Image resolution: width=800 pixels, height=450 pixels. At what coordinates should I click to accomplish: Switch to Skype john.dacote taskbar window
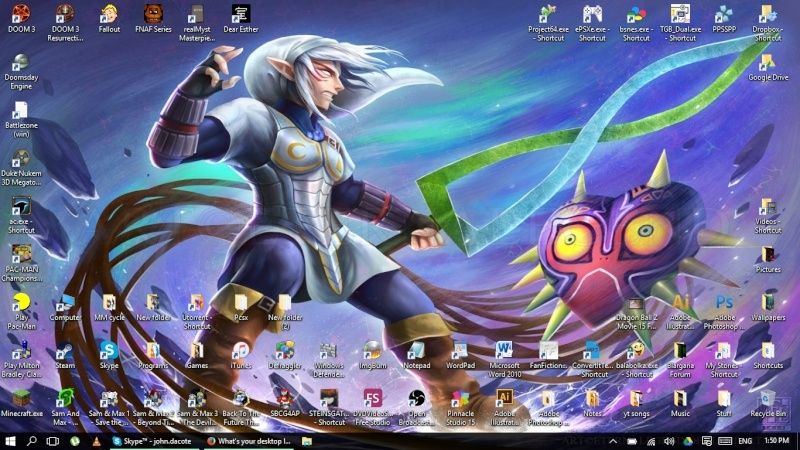(x=153, y=441)
